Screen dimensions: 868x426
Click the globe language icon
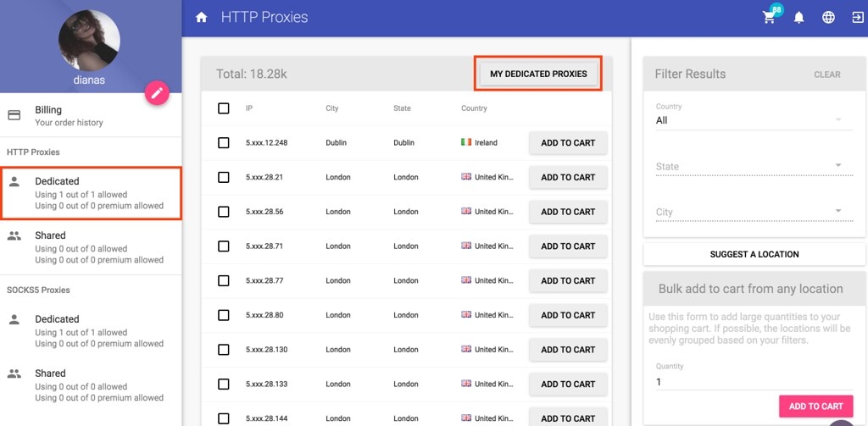(828, 18)
